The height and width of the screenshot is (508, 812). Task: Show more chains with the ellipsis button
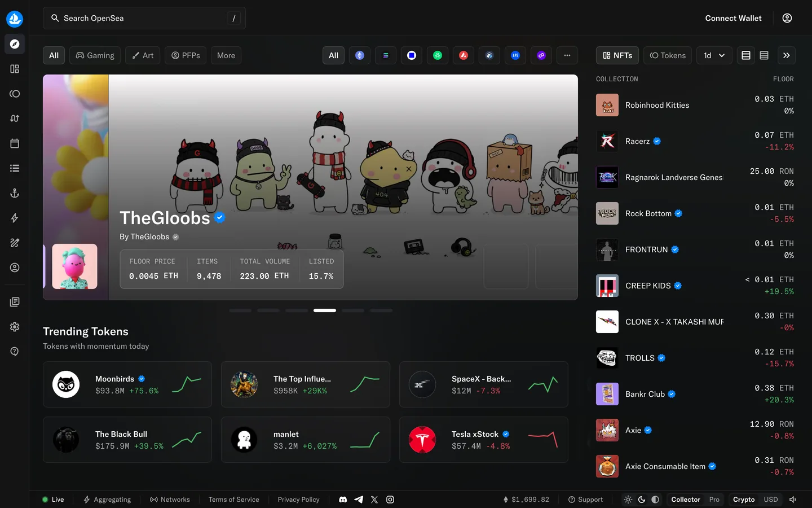point(567,55)
